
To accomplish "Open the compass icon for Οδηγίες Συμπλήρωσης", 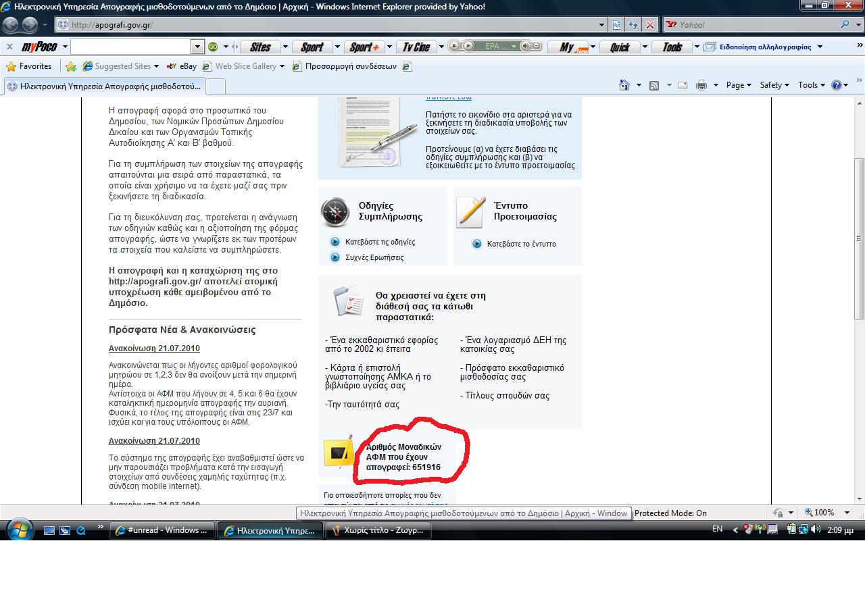I will (335, 212).
